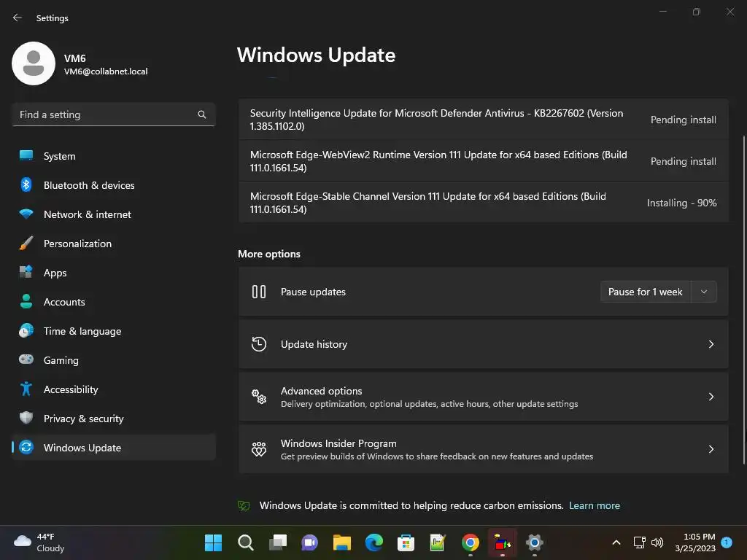The height and width of the screenshot is (560, 747).
Task: Open the Windows Start menu
Action: point(213,542)
